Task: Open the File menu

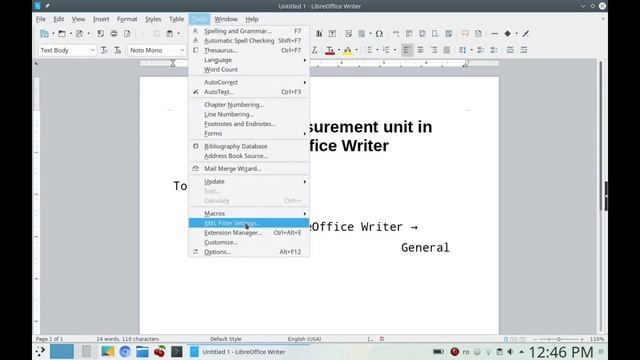Action: pyautogui.click(x=41, y=19)
